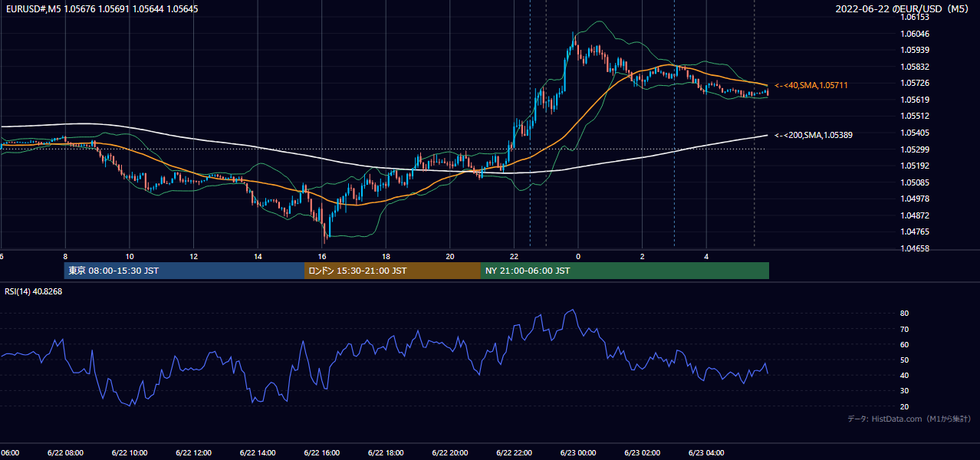Image resolution: width=980 pixels, height=460 pixels.
Task: Click the RSI(14) 40.8268 indicator label
Action: coord(34,291)
